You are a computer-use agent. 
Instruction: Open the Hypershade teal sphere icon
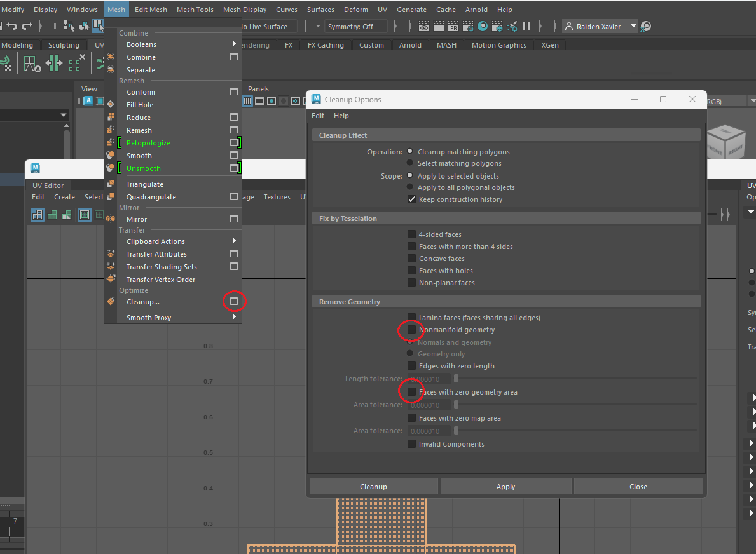pos(483,27)
